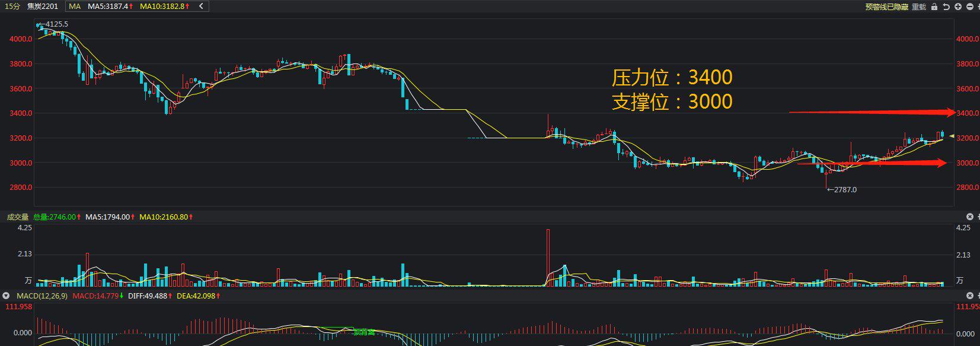Select the 15分 period label
This screenshot has width=980, height=346.
[x=12, y=7]
